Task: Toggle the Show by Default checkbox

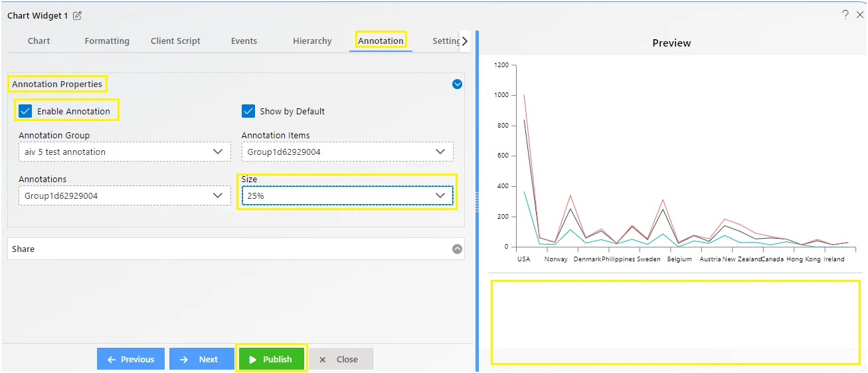Action: coord(248,111)
